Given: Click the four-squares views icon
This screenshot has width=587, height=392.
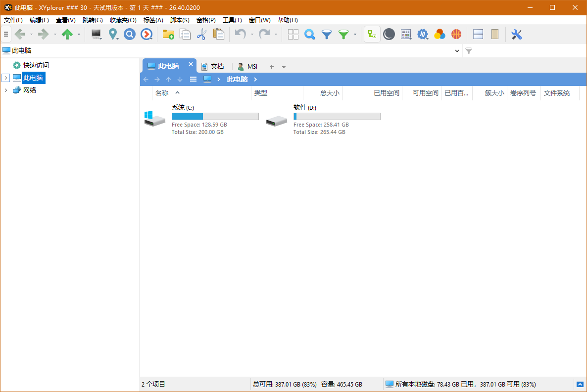Looking at the screenshot, I should point(293,35).
